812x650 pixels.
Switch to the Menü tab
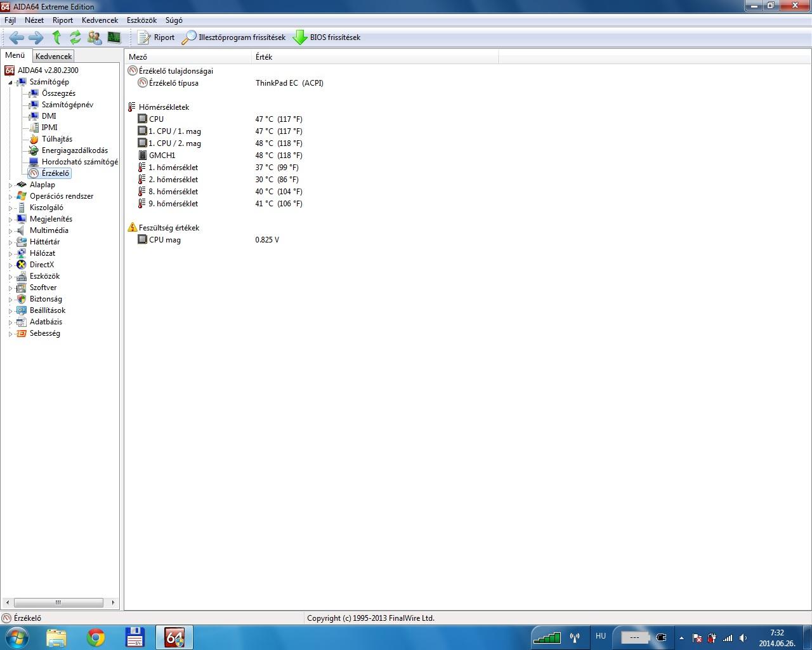click(x=15, y=56)
